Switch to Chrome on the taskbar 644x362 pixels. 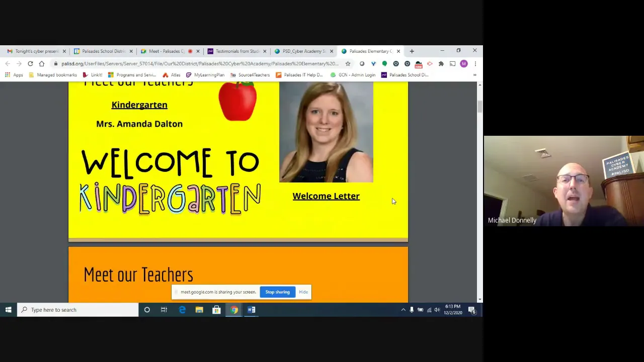coord(234,310)
